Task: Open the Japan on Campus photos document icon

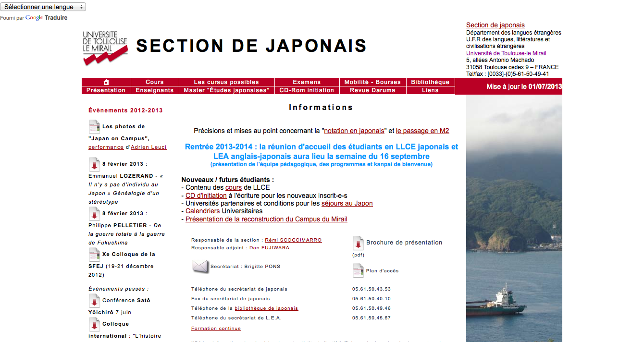Action: coord(94,127)
